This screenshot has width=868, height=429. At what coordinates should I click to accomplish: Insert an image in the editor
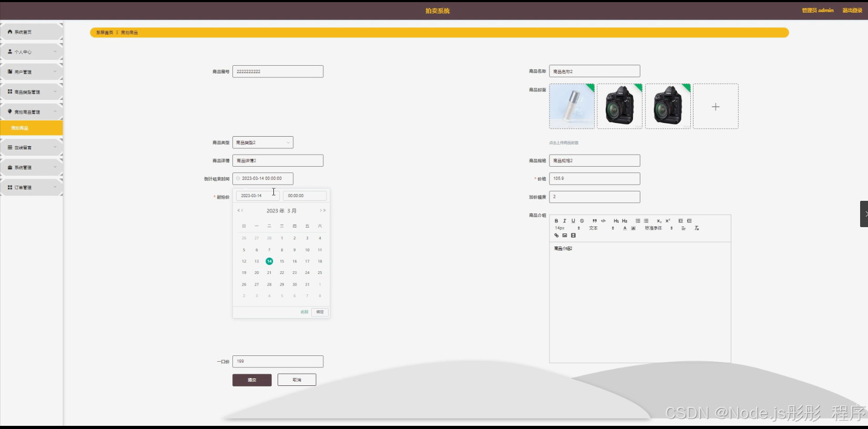[565, 236]
